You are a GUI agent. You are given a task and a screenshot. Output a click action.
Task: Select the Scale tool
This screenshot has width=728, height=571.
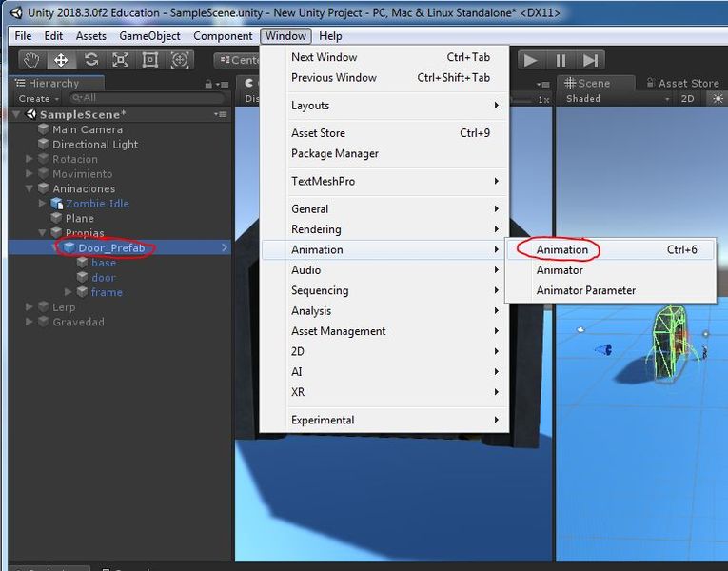point(121,60)
